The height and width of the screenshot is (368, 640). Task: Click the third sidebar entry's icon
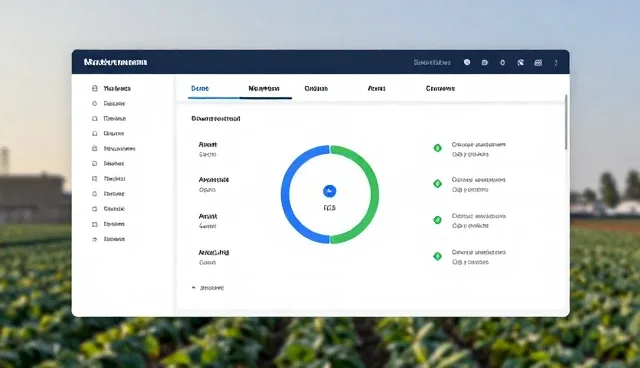click(95, 119)
